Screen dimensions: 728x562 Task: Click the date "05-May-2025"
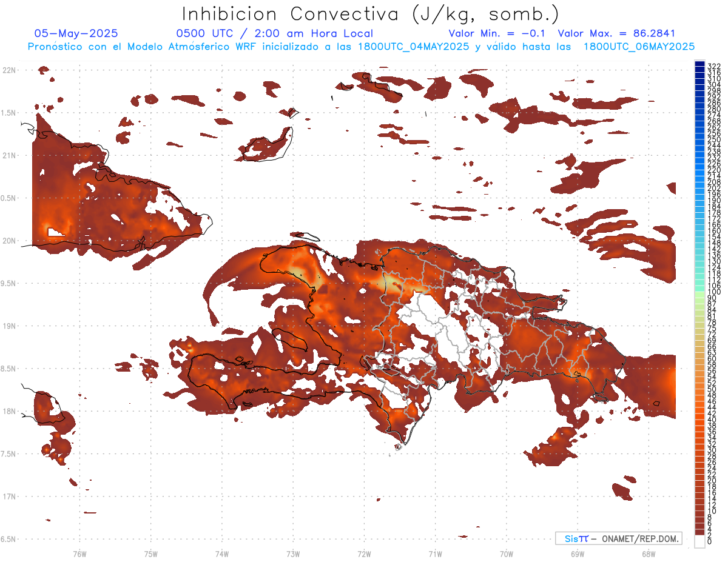pyautogui.click(x=76, y=33)
